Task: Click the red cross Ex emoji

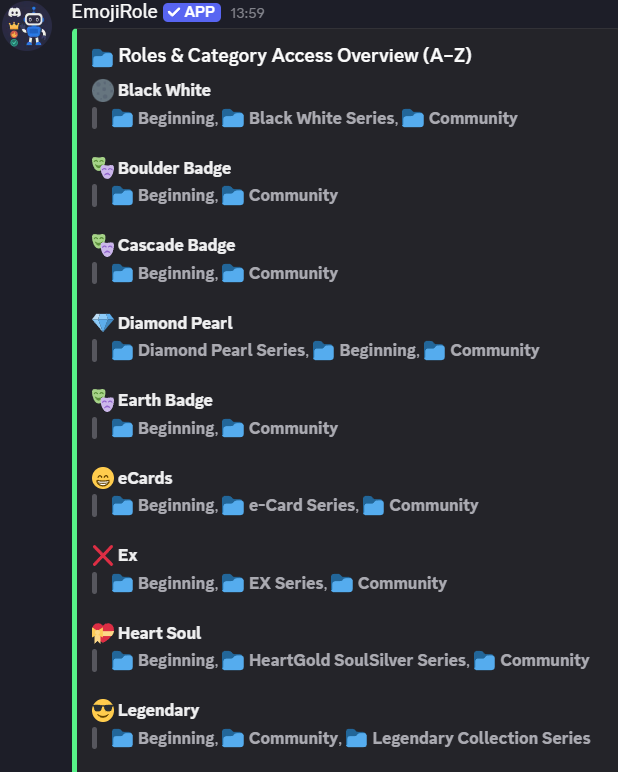Action: [102, 555]
